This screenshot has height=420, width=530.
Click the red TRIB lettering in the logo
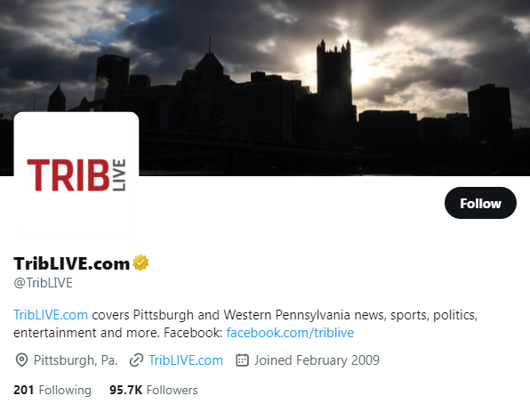[68, 174]
